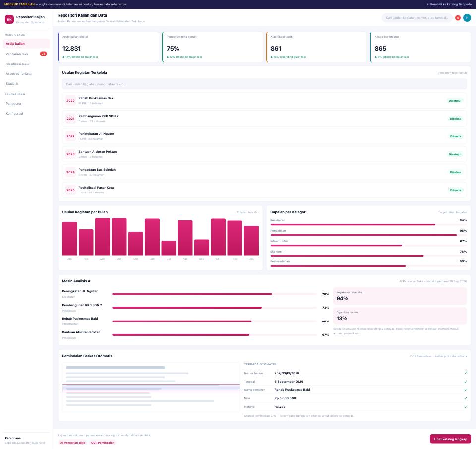Click the Sep bar in monthly chart
This screenshot has height=449, width=476.
(x=202, y=247)
